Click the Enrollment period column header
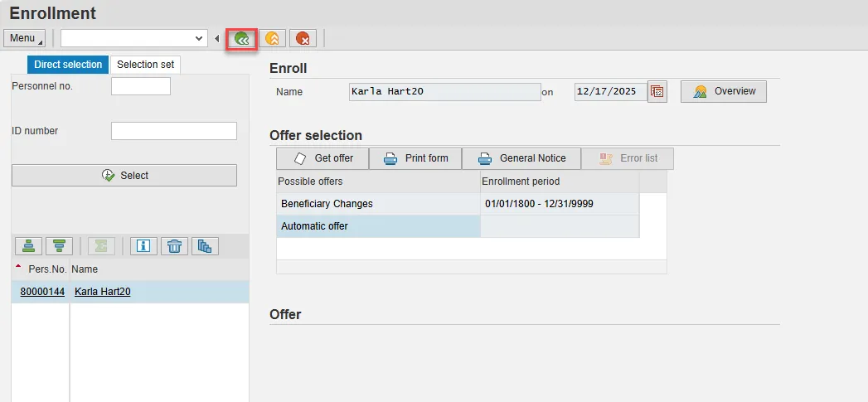868x402 pixels. pos(560,182)
